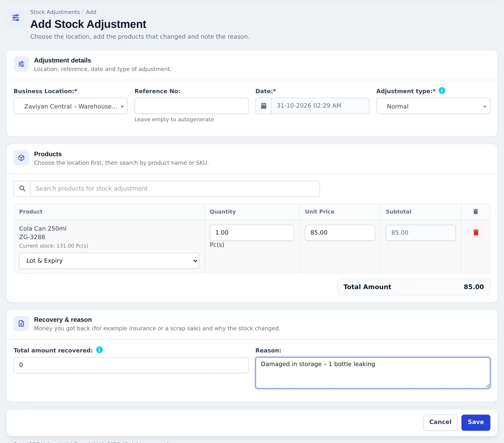Viewport: 504px width, 443px height.
Task: Click the Total amount recovered input
Action: point(131,365)
